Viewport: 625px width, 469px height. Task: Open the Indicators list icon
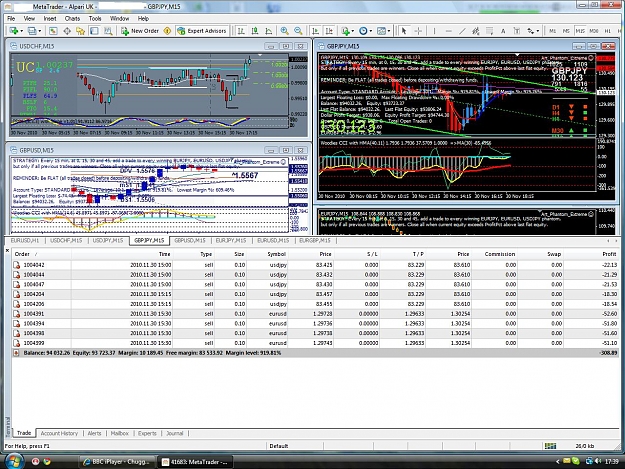click(x=345, y=31)
